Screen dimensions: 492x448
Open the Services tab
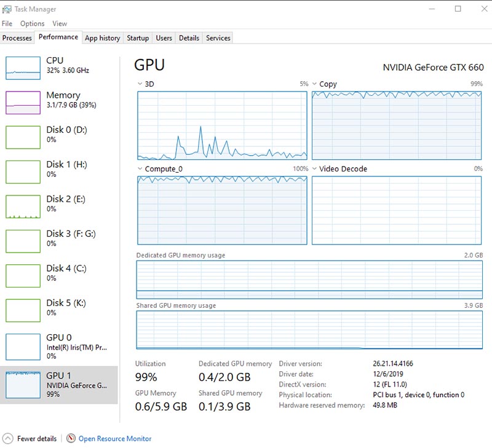coord(218,38)
